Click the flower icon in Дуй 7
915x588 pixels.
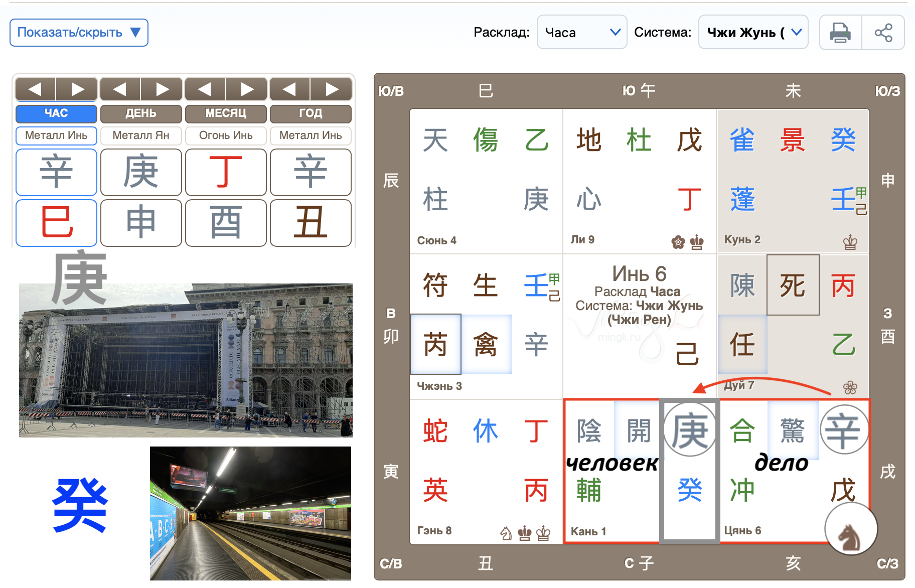[850, 387]
